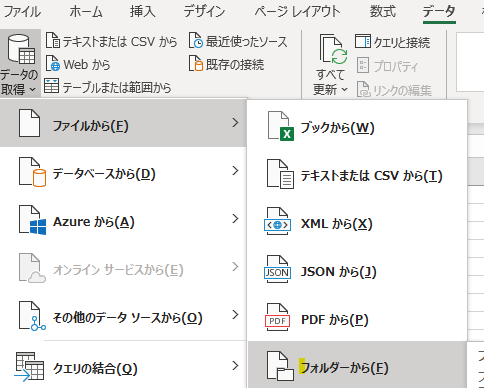The height and width of the screenshot is (388, 484).
Task: Click the 既存の接続 icon
Action: [196, 64]
